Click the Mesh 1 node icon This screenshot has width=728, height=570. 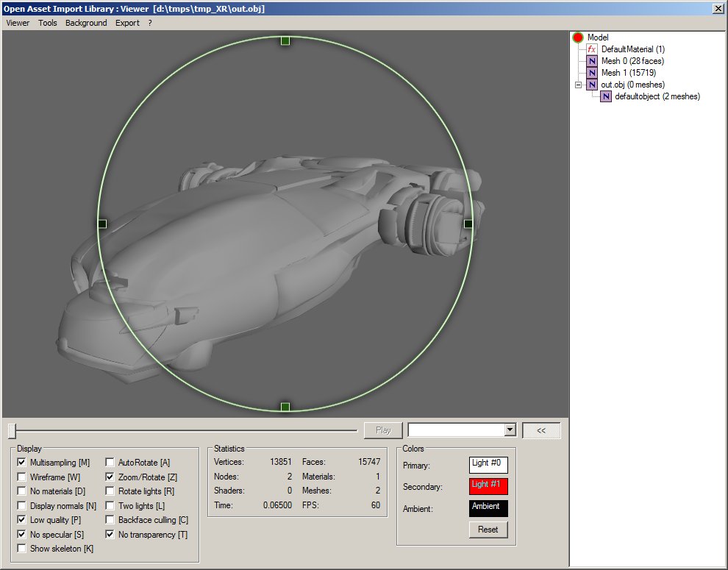click(x=592, y=73)
